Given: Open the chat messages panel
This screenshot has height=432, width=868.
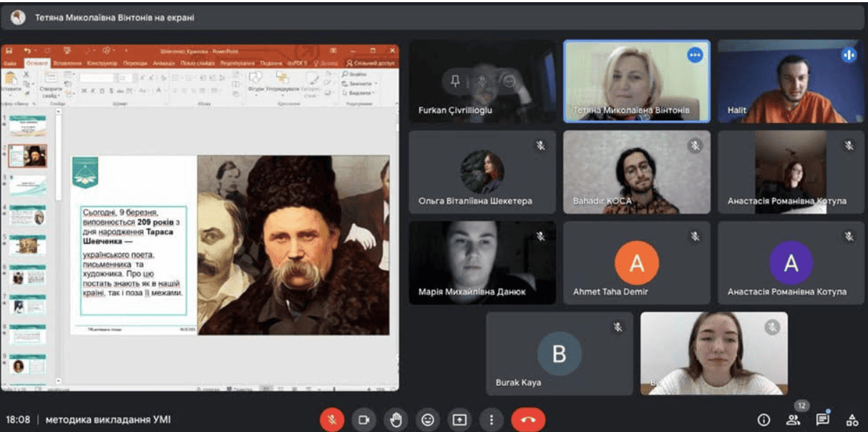Looking at the screenshot, I should 822,420.
